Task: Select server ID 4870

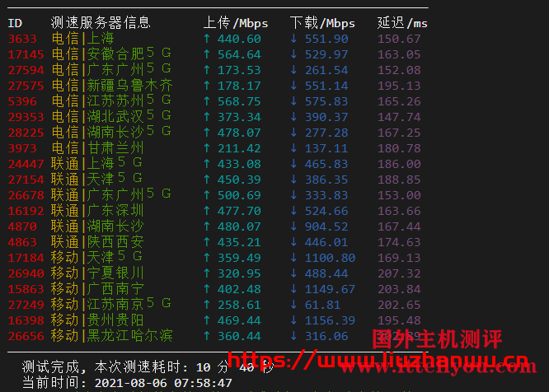Action: click(x=22, y=226)
